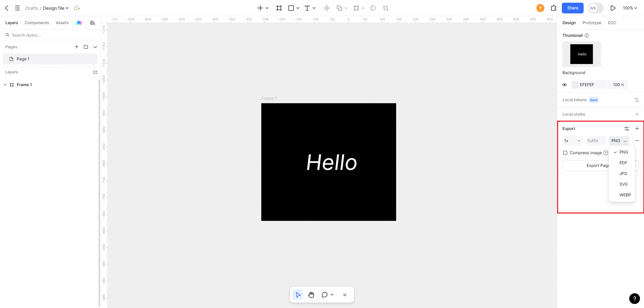Start presentation with the play icon

tap(613, 8)
